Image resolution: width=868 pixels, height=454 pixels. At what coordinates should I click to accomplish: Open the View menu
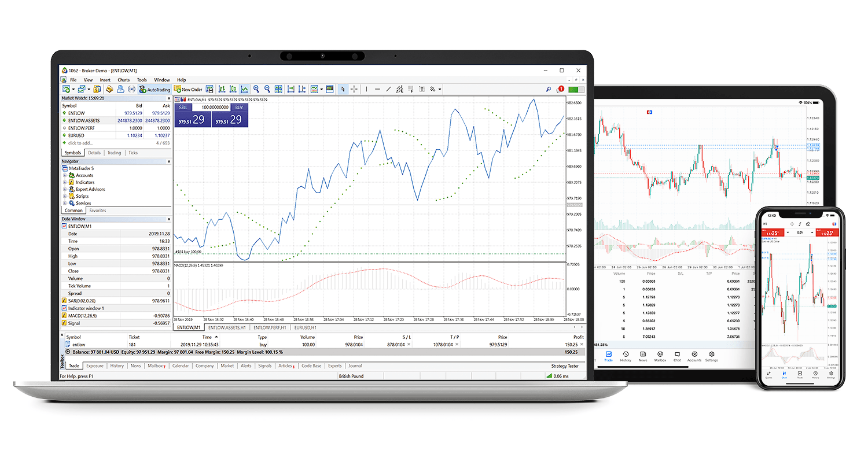88,80
